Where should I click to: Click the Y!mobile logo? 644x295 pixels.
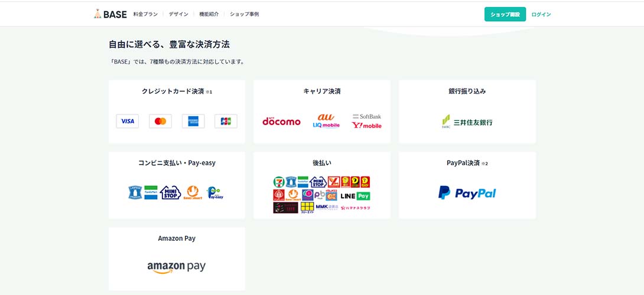(x=367, y=125)
